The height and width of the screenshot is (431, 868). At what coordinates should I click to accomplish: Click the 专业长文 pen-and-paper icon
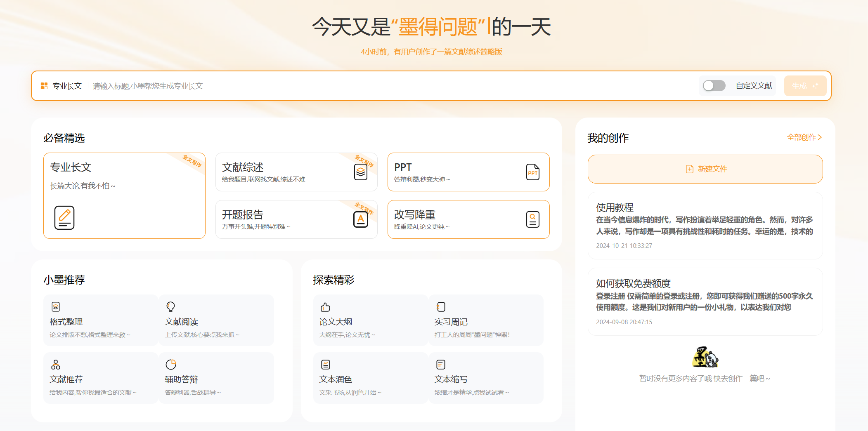coord(64,218)
